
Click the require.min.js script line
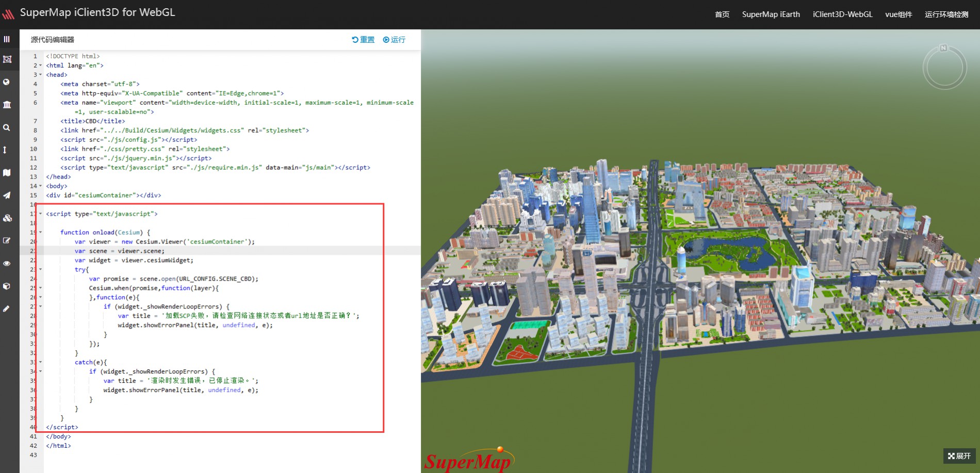tap(215, 168)
